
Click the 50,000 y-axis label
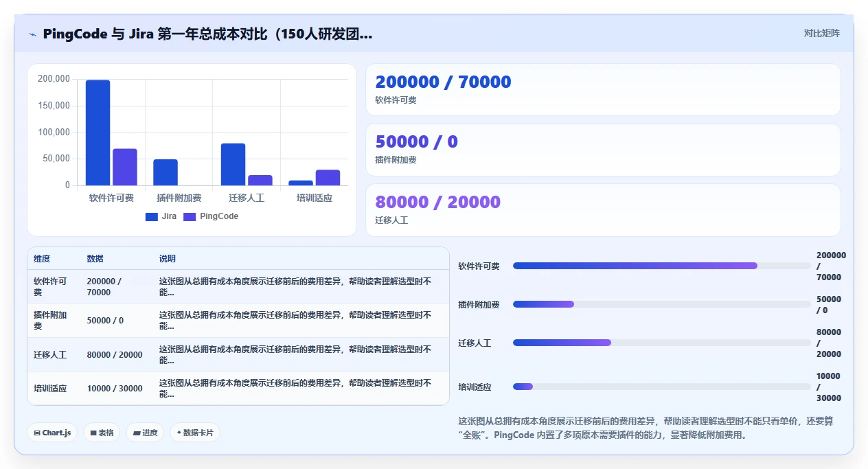click(56, 159)
